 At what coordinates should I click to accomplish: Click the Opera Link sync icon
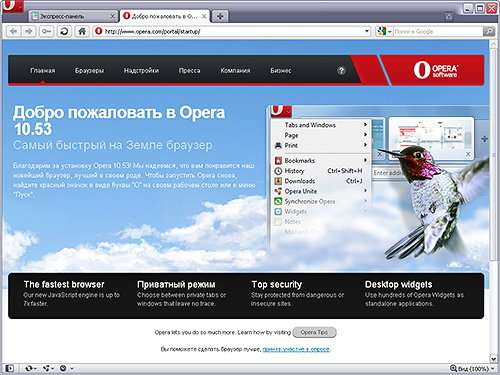[29, 368]
